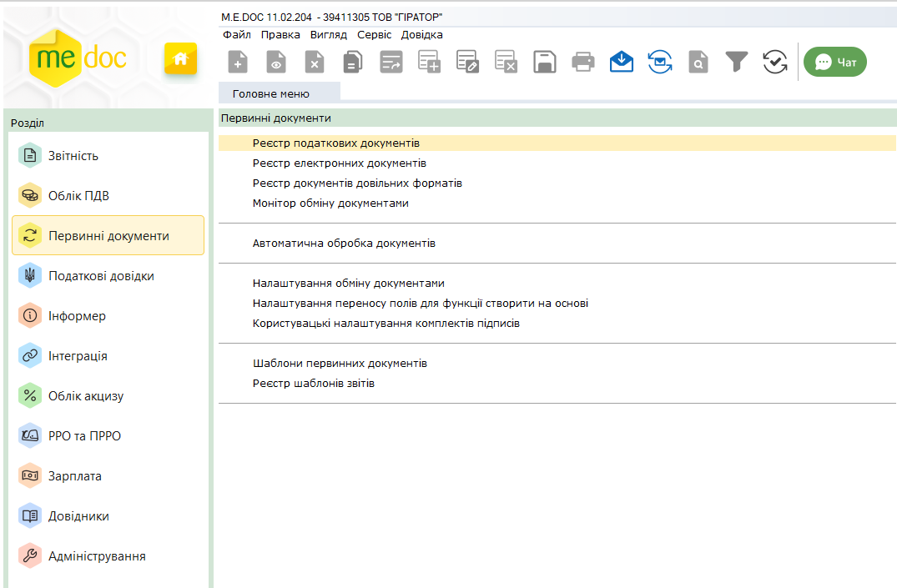Click the View document eye icon
Screen dimensions: 897x588
point(275,62)
